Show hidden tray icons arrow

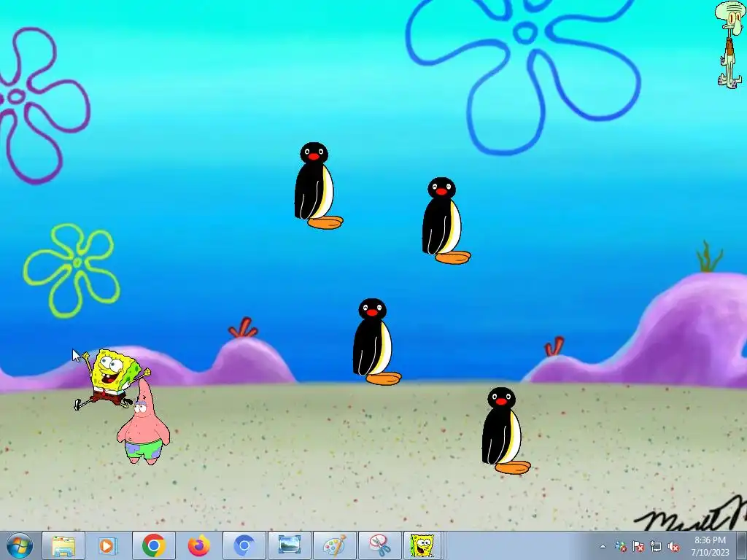[x=603, y=547]
